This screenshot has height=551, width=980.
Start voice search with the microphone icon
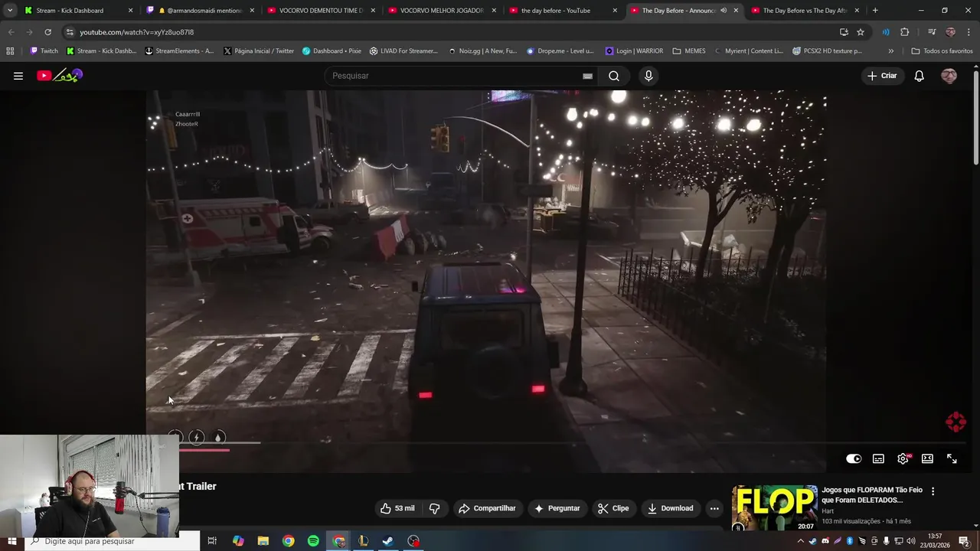[x=648, y=76]
